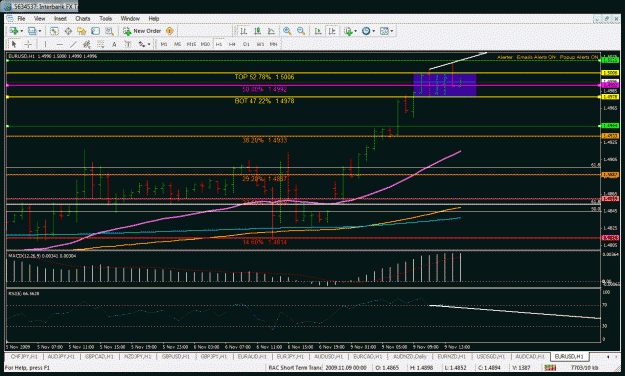Switch to the CHFJPY,H1 chart tab
Viewport: 625px width, 376px height.
click(x=24, y=356)
